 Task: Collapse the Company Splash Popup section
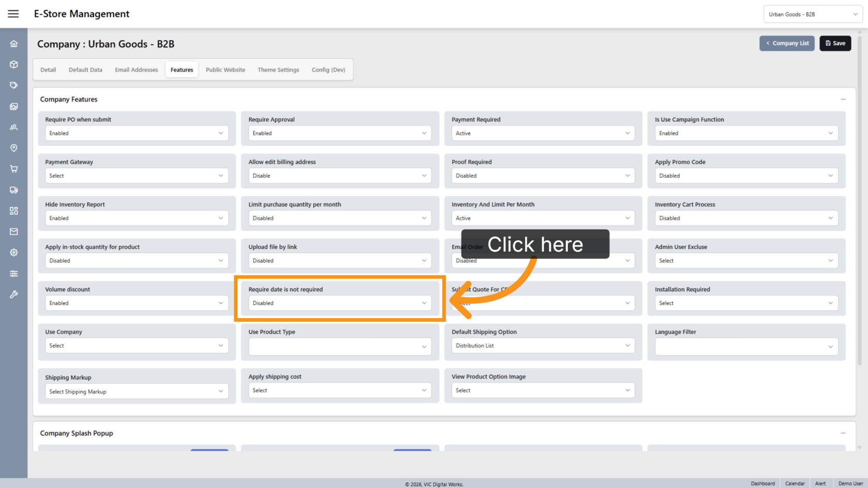[x=843, y=433]
